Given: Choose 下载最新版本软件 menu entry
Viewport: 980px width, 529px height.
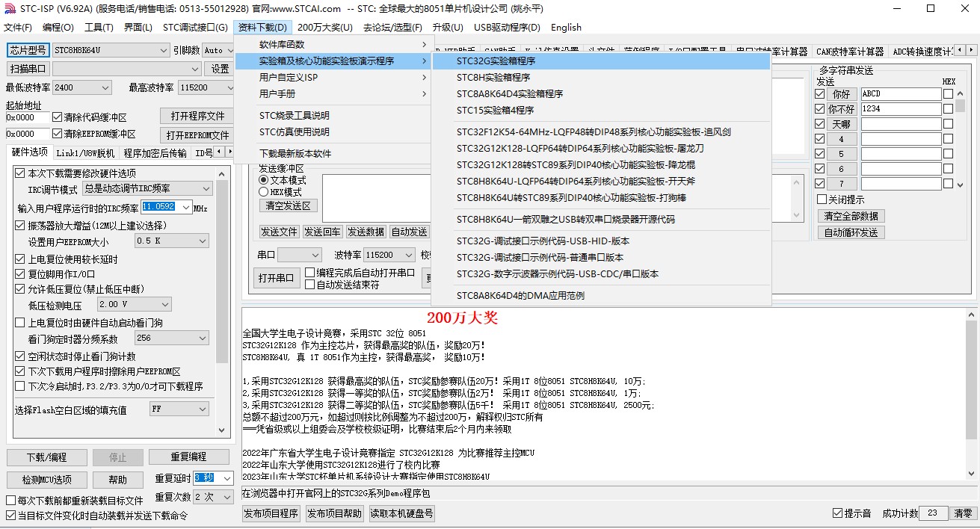Looking at the screenshot, I should point(333,154).
